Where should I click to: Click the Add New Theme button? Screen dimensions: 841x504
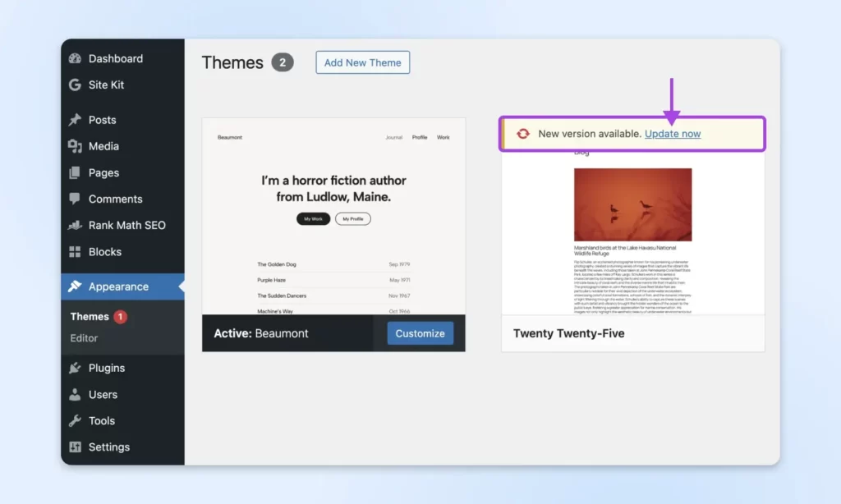[362, 62]
